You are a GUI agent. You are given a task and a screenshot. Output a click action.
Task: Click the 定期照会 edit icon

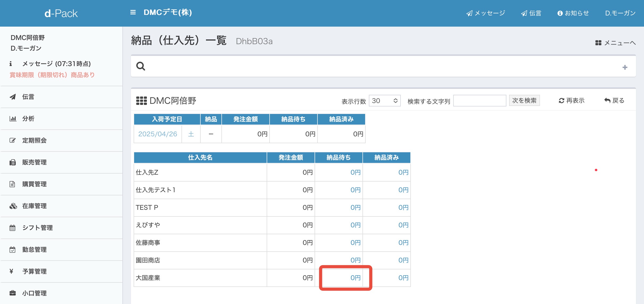coord(13,140)
